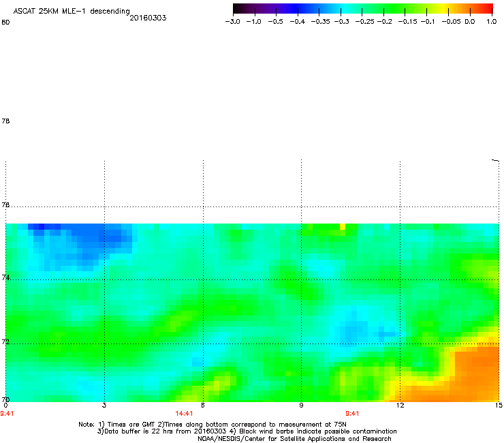
Task: Click the 74 latitude axis label
Action: tap(5, 277)
